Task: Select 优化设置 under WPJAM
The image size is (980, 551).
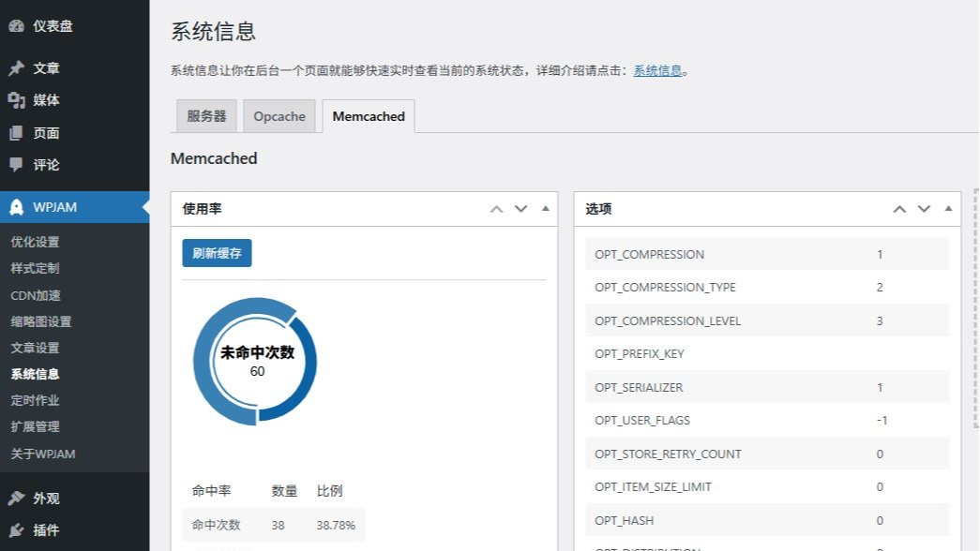Action: tap(34, 241)
